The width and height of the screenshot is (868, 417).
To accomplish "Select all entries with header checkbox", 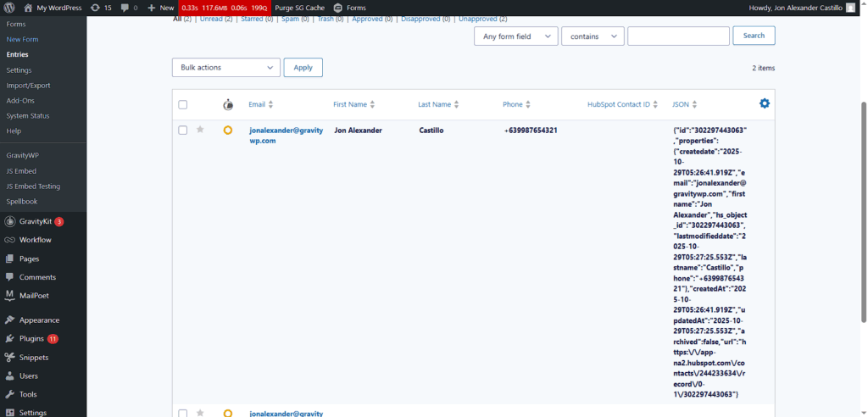I will [x=183, y=104].
